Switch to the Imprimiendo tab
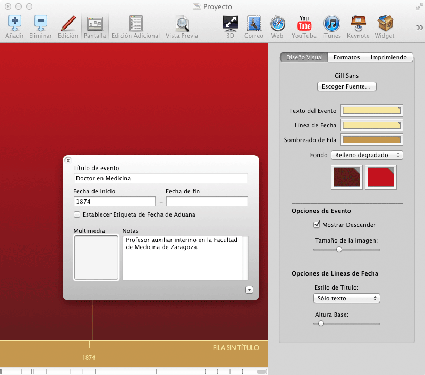Viewport: 425px width, 375px height. tap(389, 57)
